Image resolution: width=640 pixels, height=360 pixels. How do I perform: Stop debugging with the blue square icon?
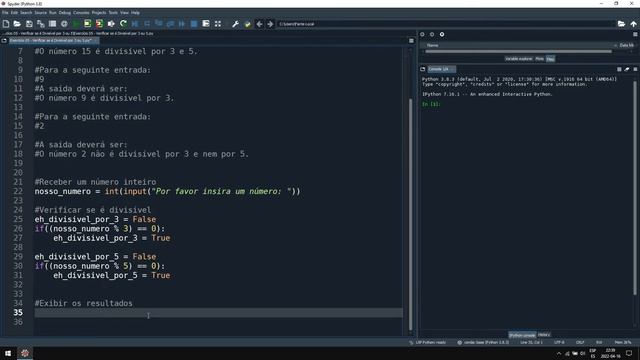pyautogui.click(x=194, y=24)
